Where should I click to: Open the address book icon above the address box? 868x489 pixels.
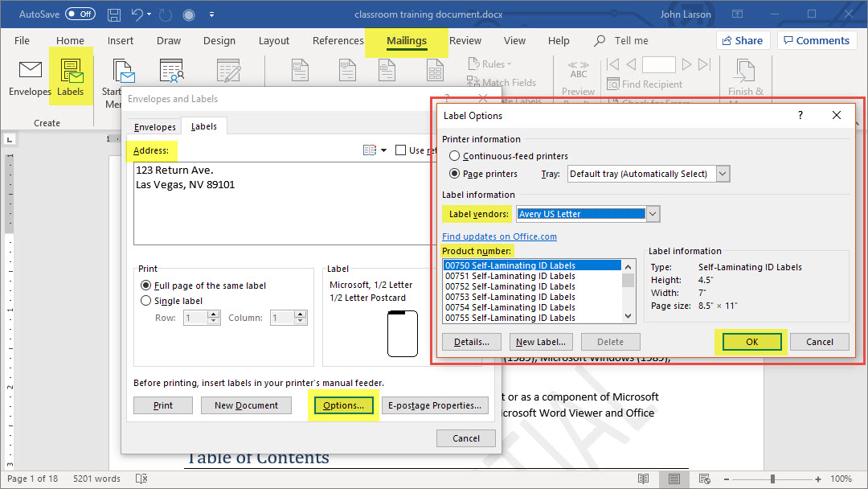[370, 150]
